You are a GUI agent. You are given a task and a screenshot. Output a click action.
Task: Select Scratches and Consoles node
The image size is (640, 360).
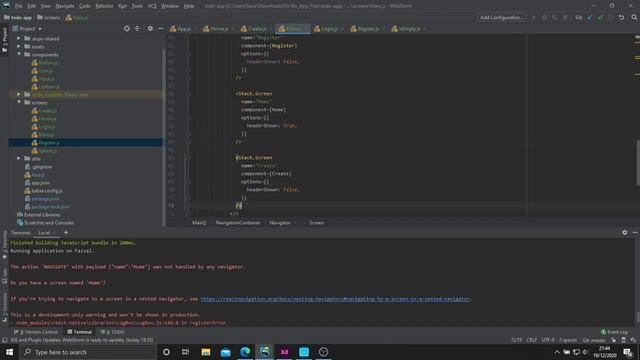pyautogui.click(x=46, y=222)
